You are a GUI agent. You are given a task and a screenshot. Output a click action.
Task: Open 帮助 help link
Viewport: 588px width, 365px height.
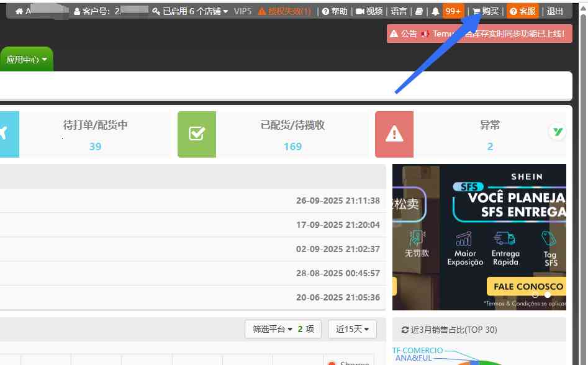point(335,11)
